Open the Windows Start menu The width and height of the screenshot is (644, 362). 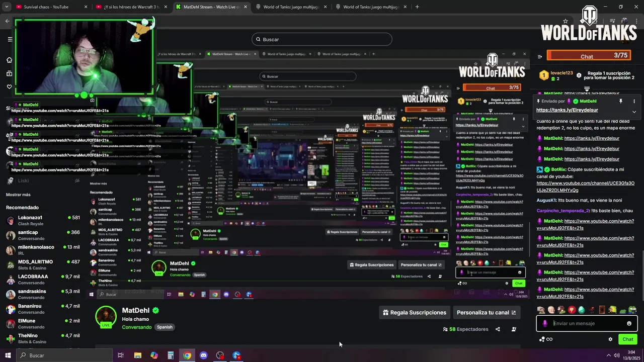coord(8,355)
